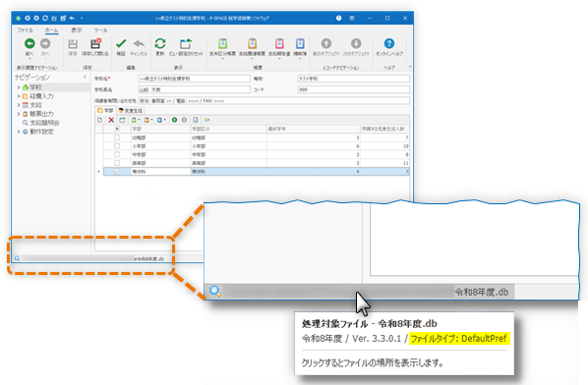Check the 小学部 row checkbox

pyautogui.click(x=117, y=146)
